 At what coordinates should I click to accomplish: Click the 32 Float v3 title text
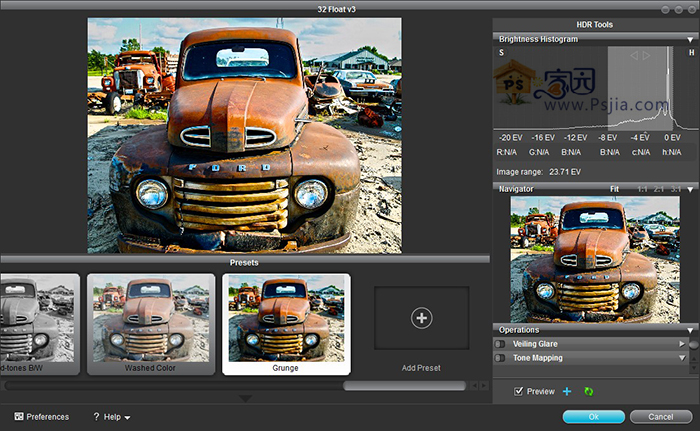click(x=336, y=9)
